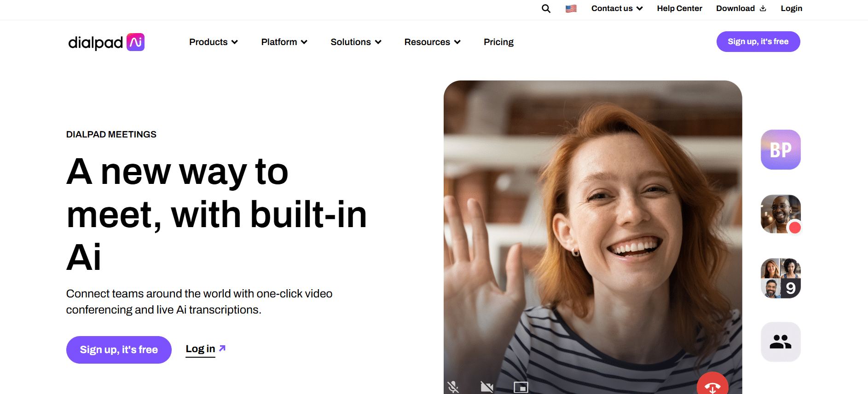Open the US flag region selector
Image resolution: width=868 pixels, height=394 pixels.
571,8
